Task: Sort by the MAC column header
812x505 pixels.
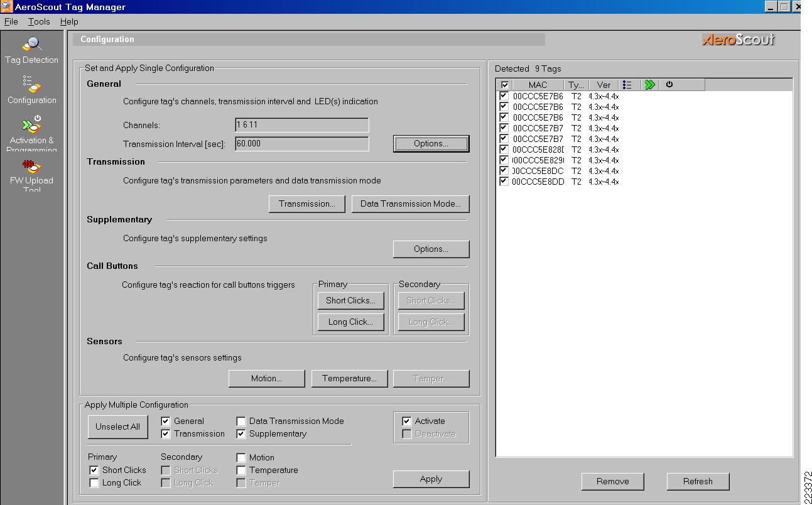Action: tap(538, 85)
